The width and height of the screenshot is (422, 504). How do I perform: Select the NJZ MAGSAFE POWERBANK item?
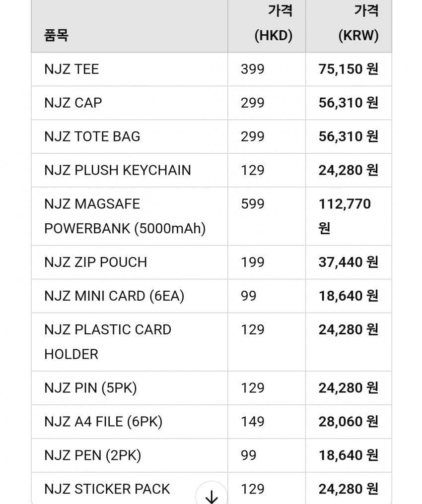[125, 216]
